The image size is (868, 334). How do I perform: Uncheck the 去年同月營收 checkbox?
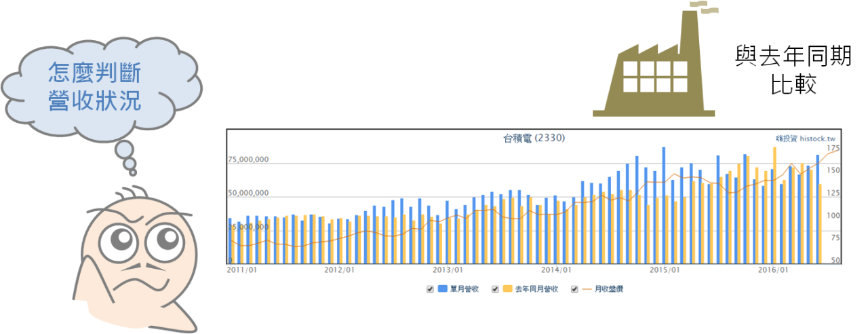pos(495,289)
